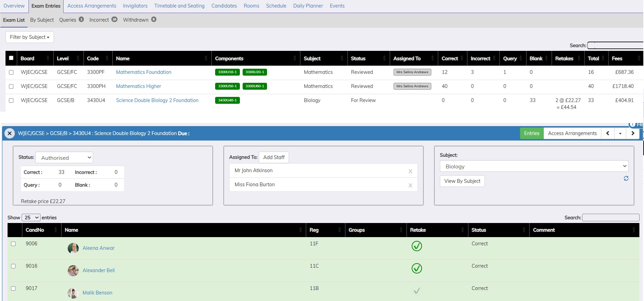Open the Status dropdown showing Authorised
This screenshot has height=301, width=644.
tap(64, 158)
